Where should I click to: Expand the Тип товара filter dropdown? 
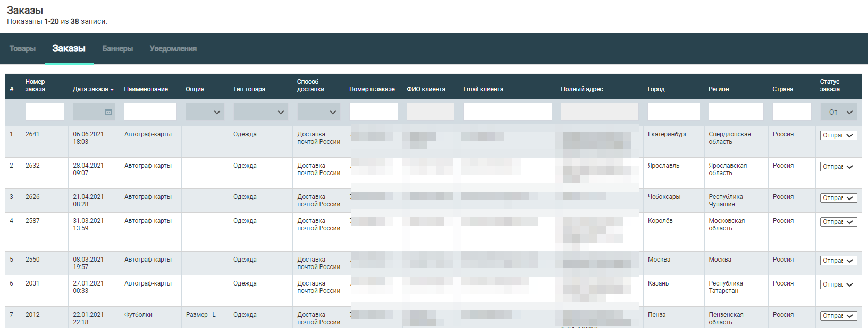click(x=260, y=112)
